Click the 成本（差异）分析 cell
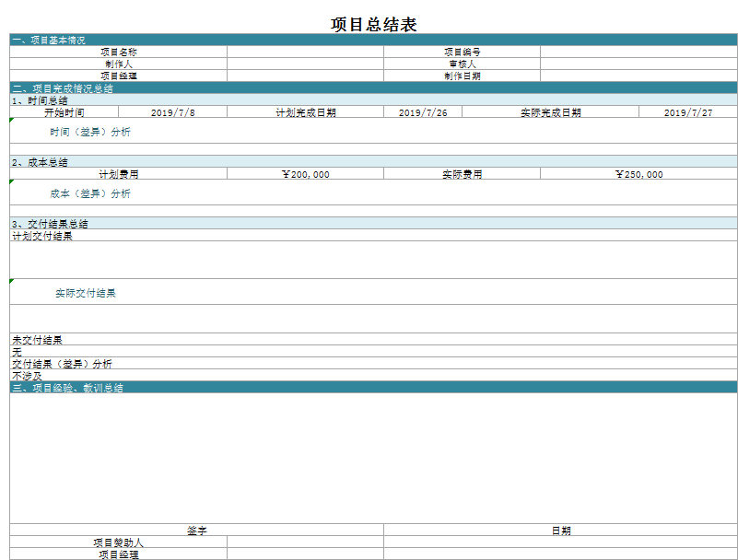The width and height of the screenshot is (738, 560). [x=90, y=193]
